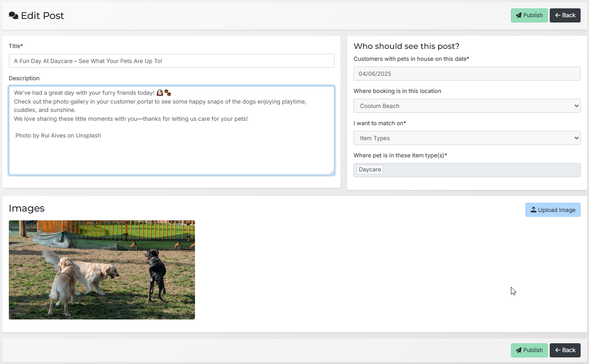The height and width of the screenshot is (364, 589).
Task: Click the 'Where booking is in this location' label
Action: 397,91
